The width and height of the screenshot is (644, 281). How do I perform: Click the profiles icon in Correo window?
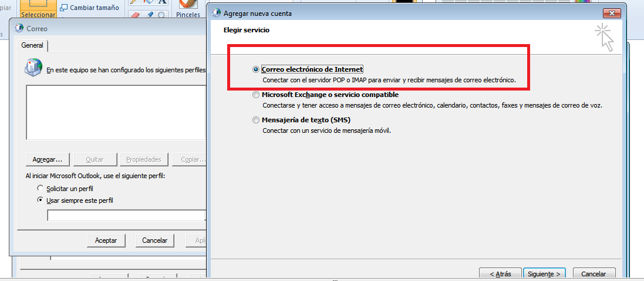point(33,66)
